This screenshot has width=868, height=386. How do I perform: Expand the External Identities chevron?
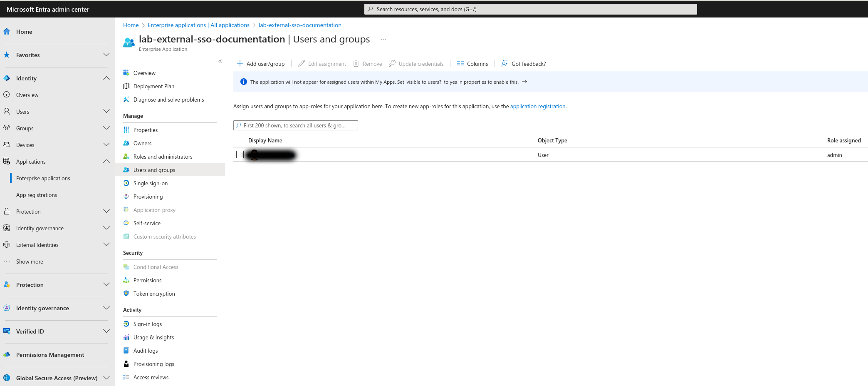106,244
